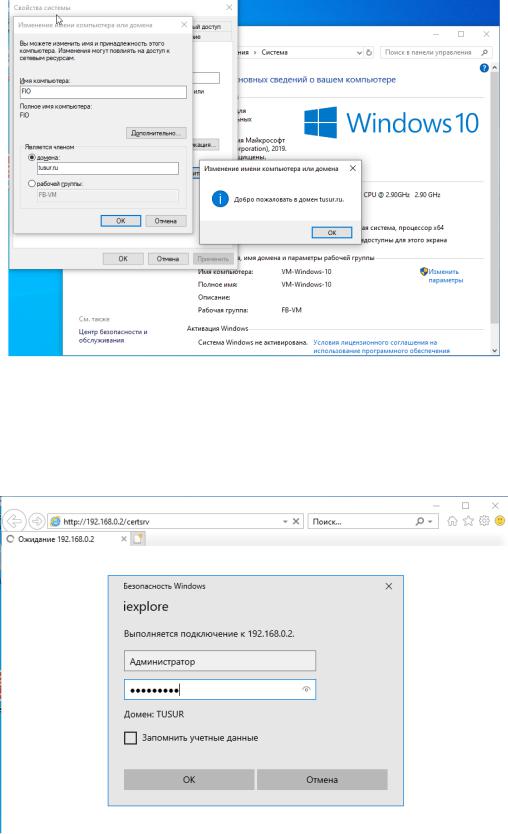Click scroll-up arrow in the System window
The width and height of the screenshot is (508, 834).
(495, 68)
